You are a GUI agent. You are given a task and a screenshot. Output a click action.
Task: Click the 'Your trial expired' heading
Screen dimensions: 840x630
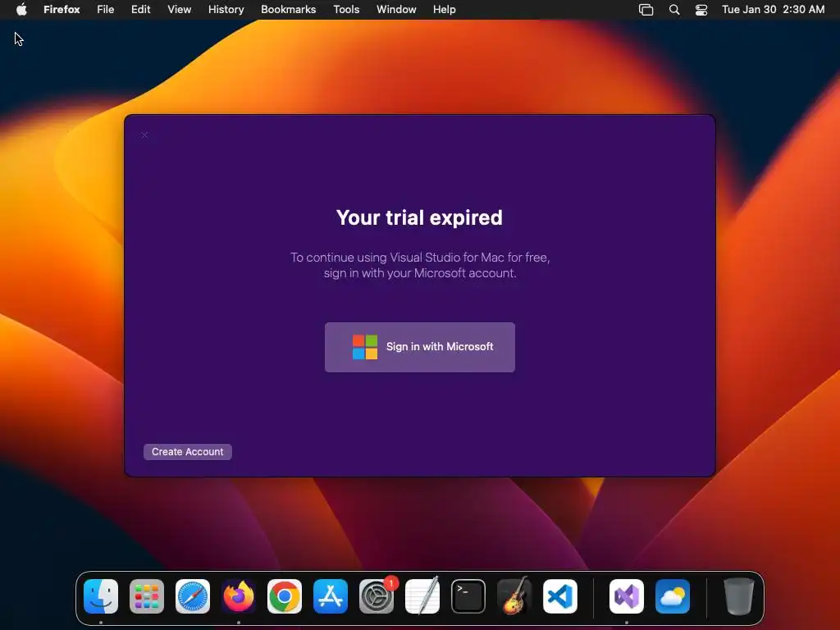pyautogui.click(x=419, y=217)
